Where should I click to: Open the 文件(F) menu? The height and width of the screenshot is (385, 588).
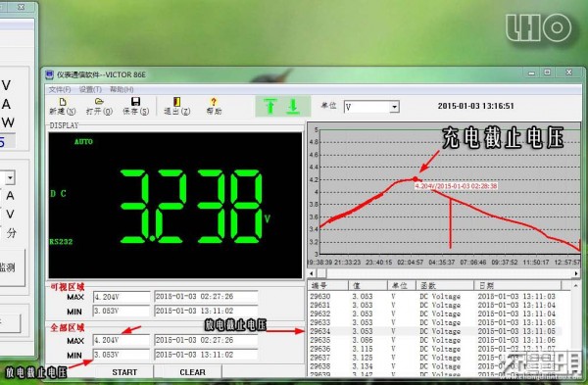60,89
